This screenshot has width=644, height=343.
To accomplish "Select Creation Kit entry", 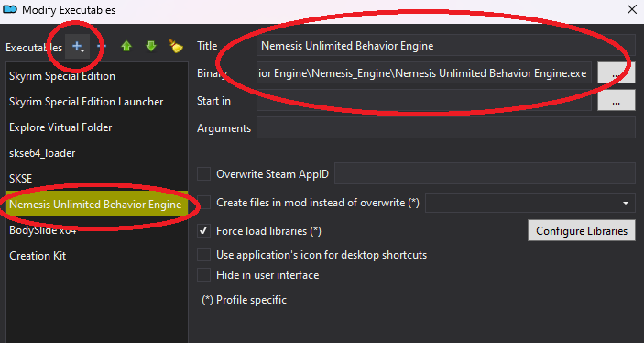I will coord(97,255).
